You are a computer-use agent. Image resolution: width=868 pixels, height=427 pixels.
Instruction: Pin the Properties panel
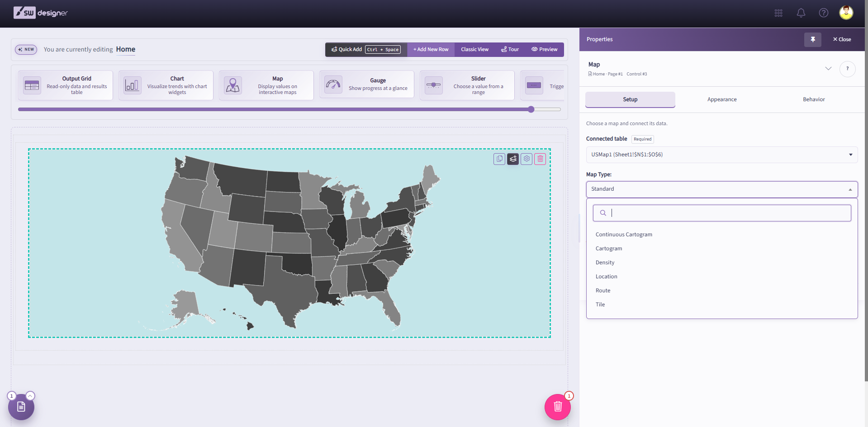click(813, 39)
